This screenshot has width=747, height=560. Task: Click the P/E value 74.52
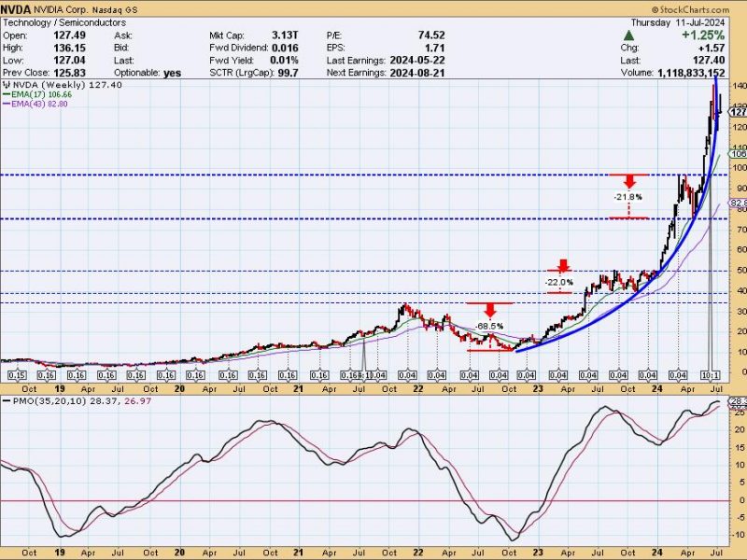click(x=431, y=35)
